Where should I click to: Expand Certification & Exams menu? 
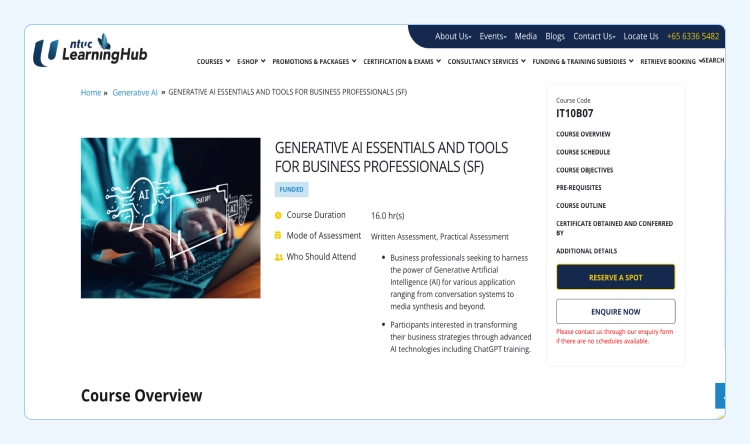(402, 61)
